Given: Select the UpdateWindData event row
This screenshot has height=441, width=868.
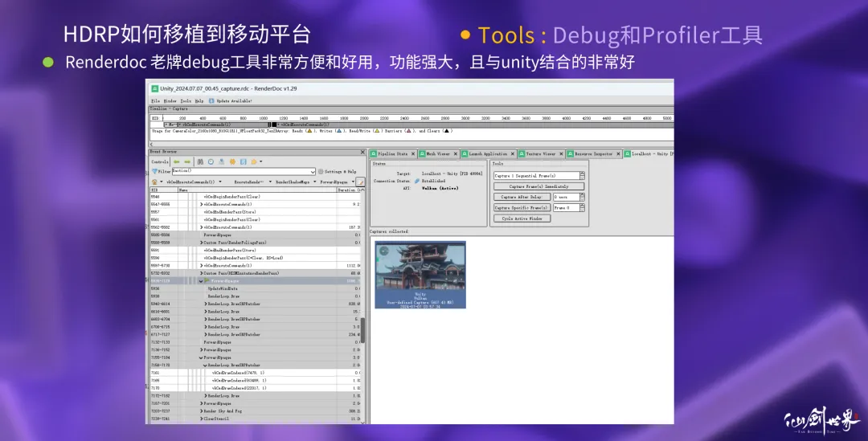Looking at the screenshot, I should click(x=256, y=289).
